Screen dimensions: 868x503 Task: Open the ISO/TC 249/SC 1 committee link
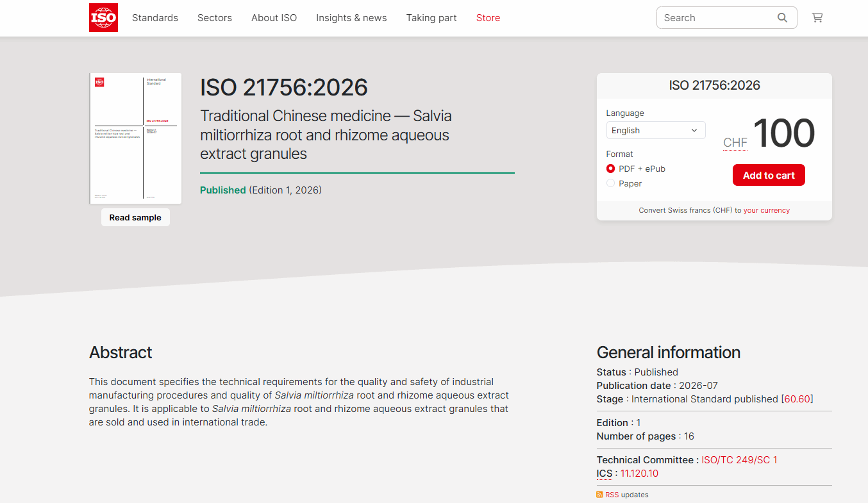tap(739, 459)
